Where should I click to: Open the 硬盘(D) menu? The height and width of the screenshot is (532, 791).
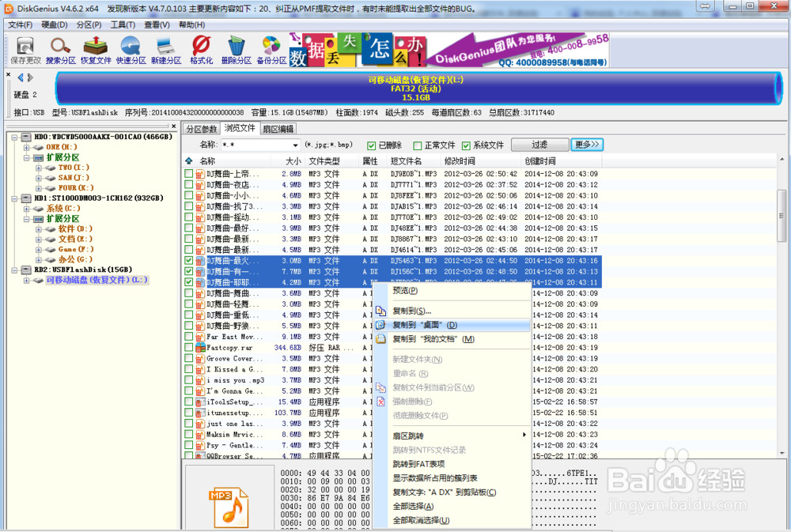point(55,25)
